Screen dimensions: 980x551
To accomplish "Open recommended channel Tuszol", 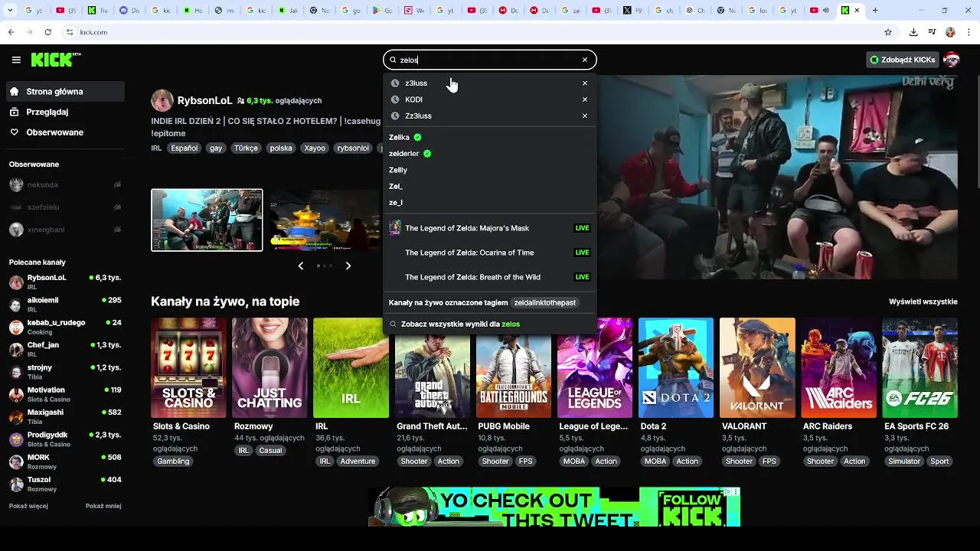I will point(65,484).
